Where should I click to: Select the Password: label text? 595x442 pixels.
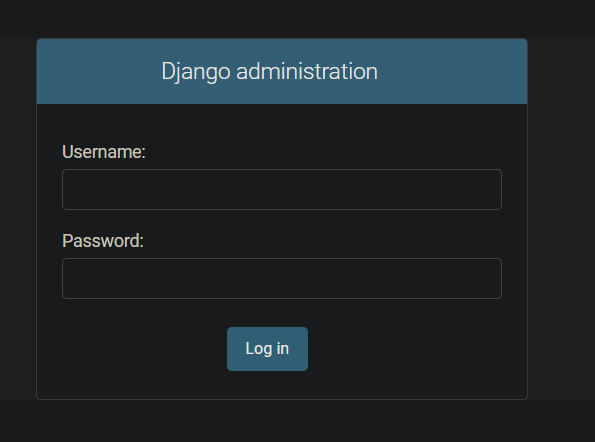pyautogui.click(x=103, y=241)
